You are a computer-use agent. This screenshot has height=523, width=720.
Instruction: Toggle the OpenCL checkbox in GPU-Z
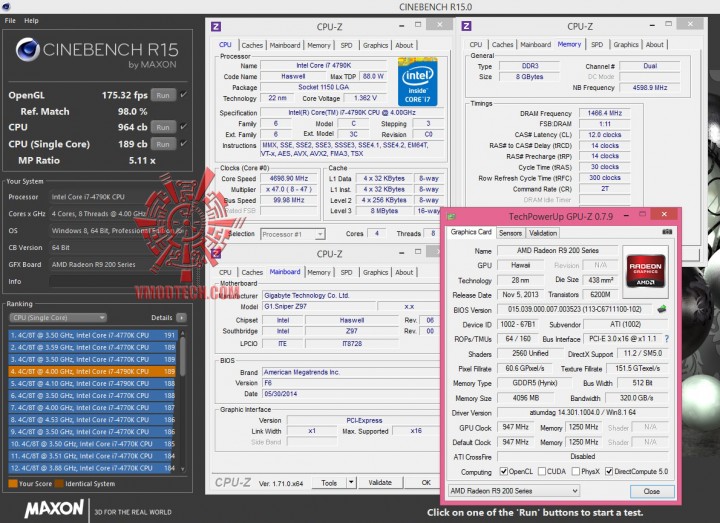coord(504,471)
